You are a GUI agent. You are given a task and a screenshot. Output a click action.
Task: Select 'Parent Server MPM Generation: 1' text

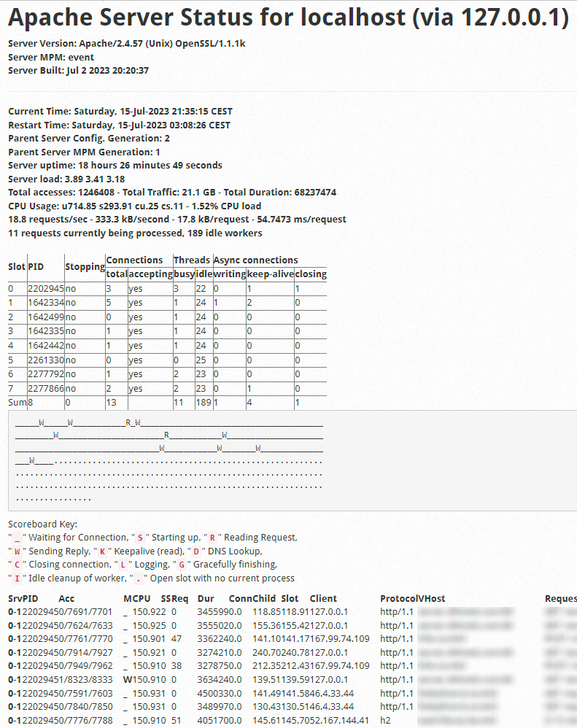84,152
